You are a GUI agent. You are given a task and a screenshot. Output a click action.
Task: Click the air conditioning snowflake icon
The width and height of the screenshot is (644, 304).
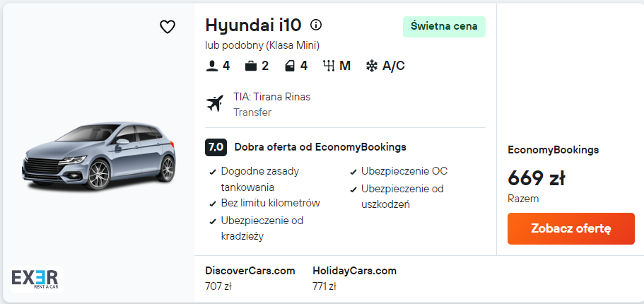click(372, 66)
